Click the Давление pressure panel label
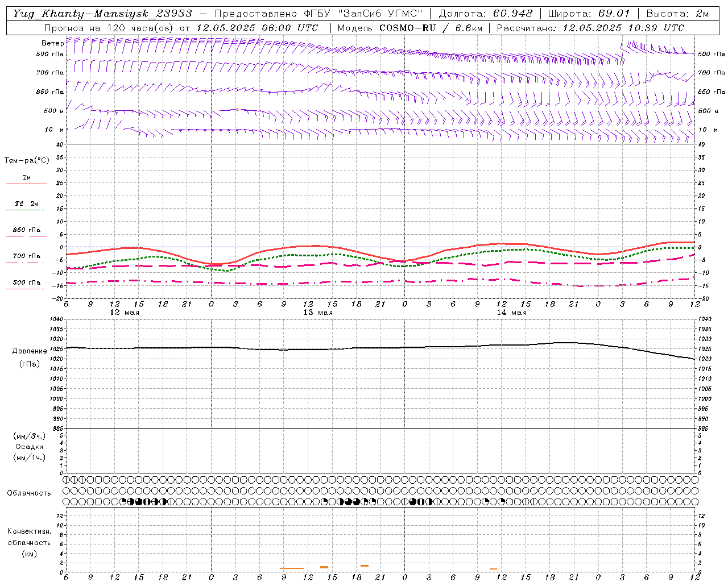This screenshot has width=728, height=582. pos(30,351)
